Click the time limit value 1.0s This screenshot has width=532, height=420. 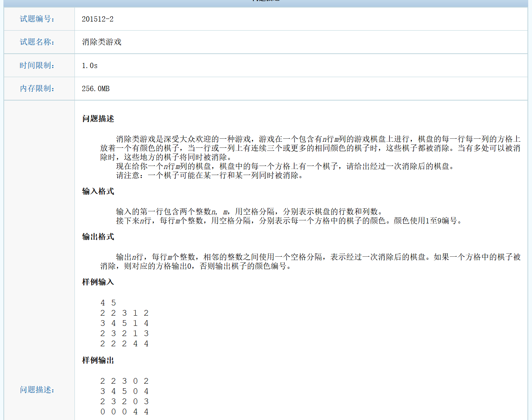pyautogui.click(x=90, y=65)
